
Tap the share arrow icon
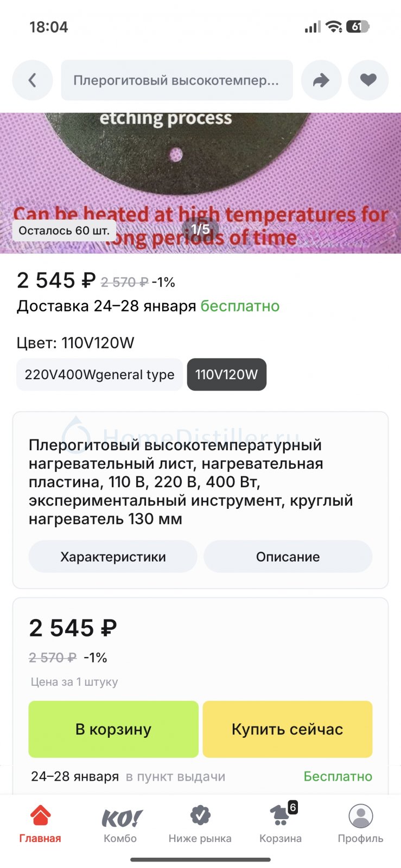pos(321,80)
